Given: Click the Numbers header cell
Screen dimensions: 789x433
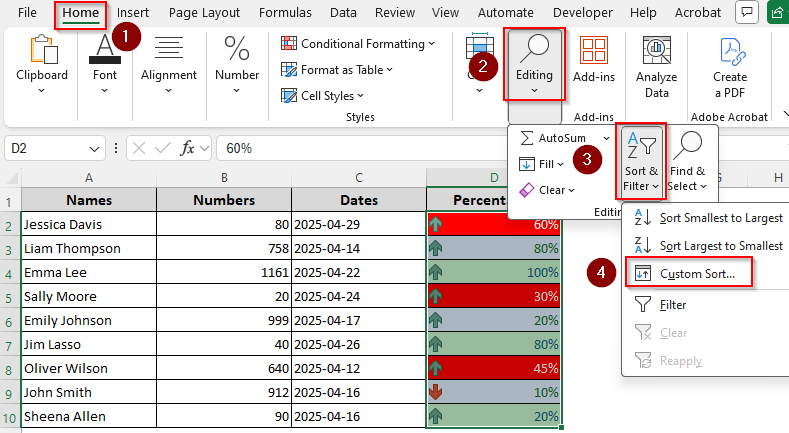Looking at the screenshot, I should 224,200.
